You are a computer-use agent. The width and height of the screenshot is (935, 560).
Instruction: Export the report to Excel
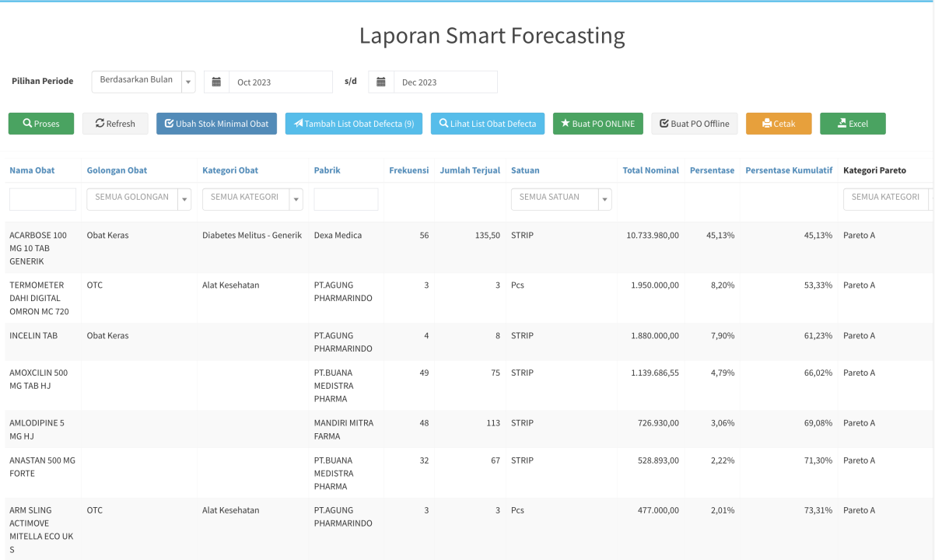tap(853, 124)
